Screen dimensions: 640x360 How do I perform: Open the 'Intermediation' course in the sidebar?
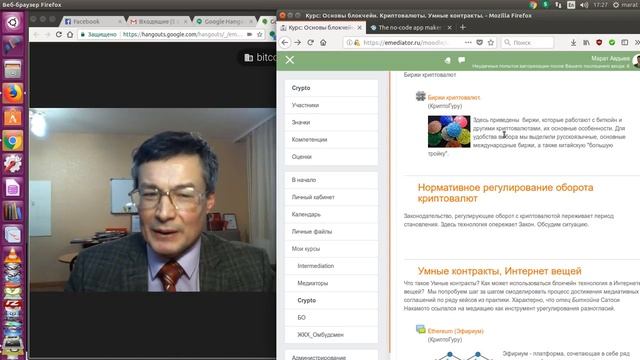pyautogui.click(x=331, y=266)
